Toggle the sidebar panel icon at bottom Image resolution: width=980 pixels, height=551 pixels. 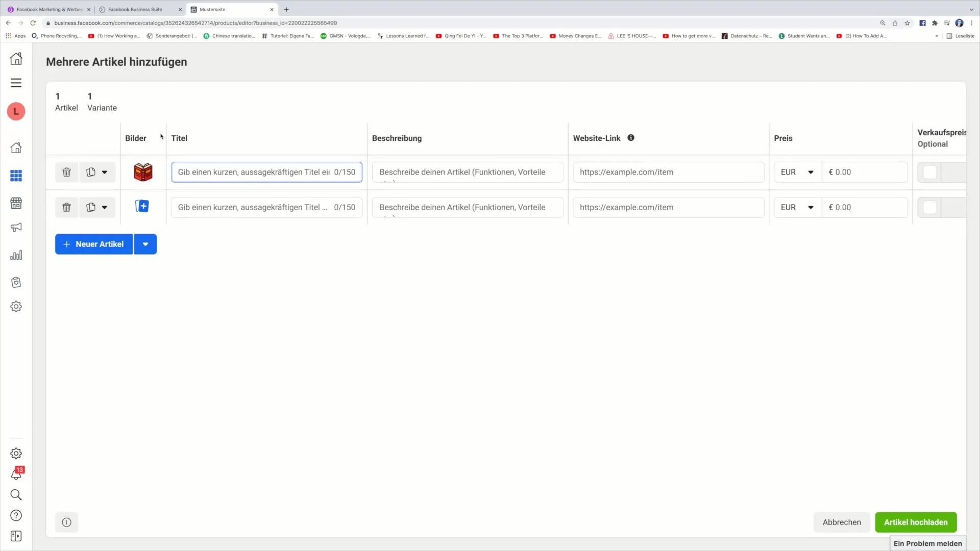point(16,536)
